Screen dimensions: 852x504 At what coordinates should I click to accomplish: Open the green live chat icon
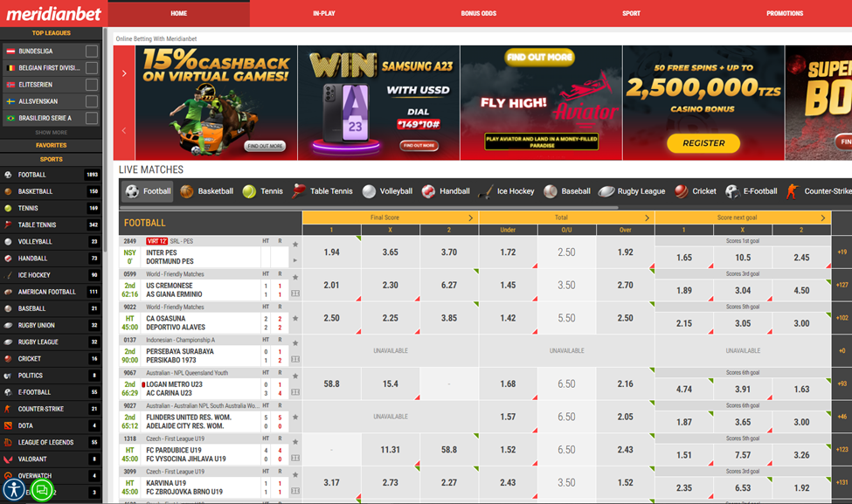pyautogui.click(x=41, y=490)
